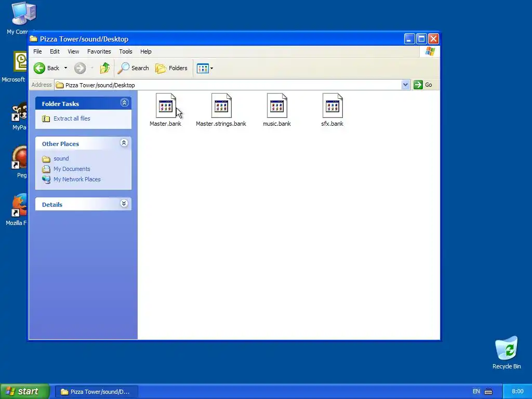The image size is (532, 399).
Task: Click the title bar folder icon
Action: (x=34, y=39)
